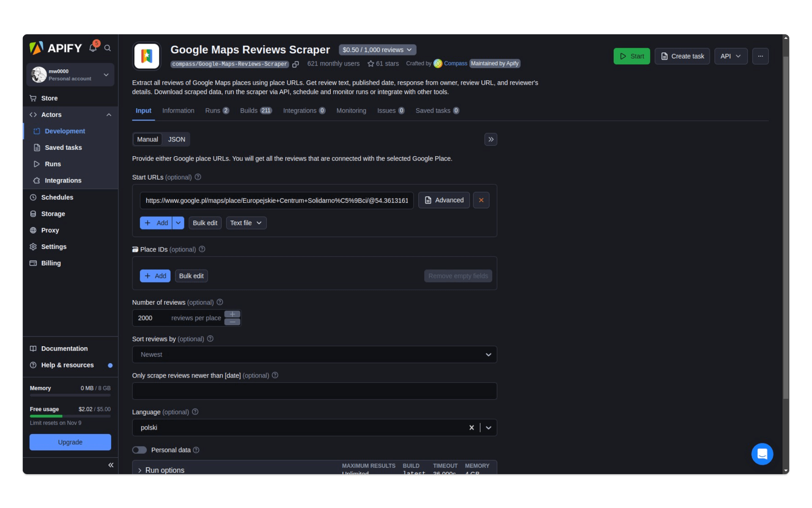Viewport: 812px width, 508px height.
Task: Click Bulk edit under Start URLs
Action: pyautogui.click(x=205, y=223)
